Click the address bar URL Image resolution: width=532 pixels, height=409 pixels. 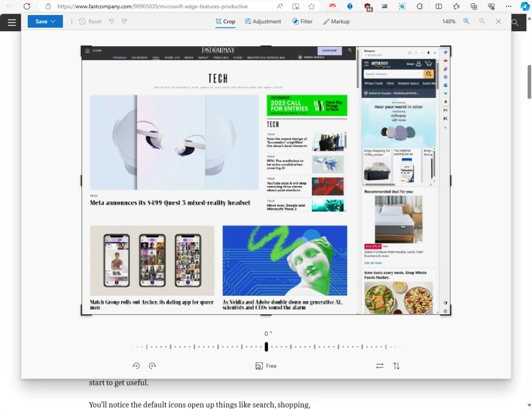coord(152,6)
